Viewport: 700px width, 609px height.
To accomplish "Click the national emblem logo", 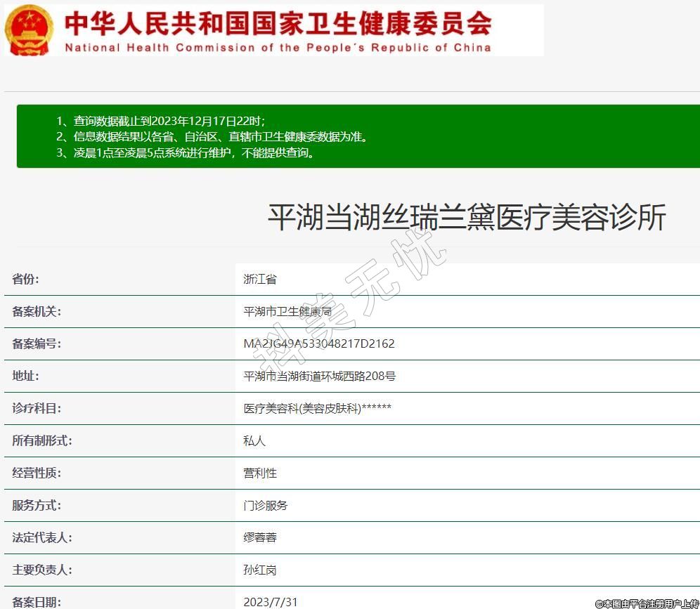I will 29,30.
